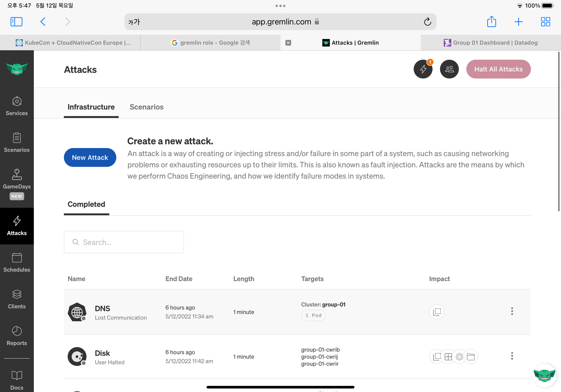Click the Targets column header
This screenshot has height=392, width=561.
tap(312, 279)
